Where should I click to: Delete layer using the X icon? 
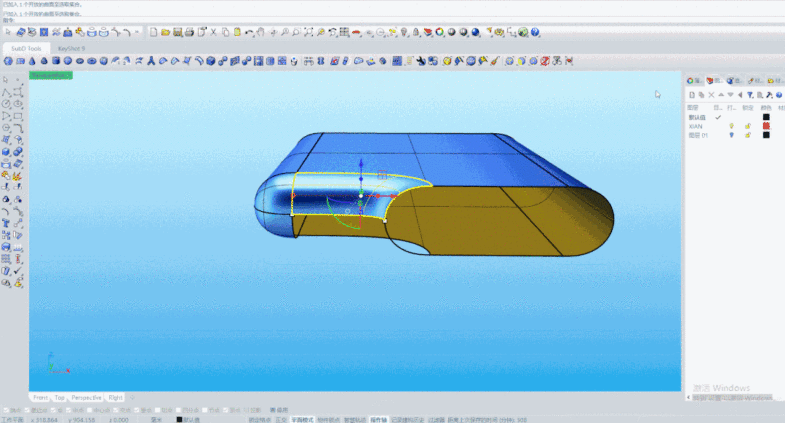(x=712, y=95)
